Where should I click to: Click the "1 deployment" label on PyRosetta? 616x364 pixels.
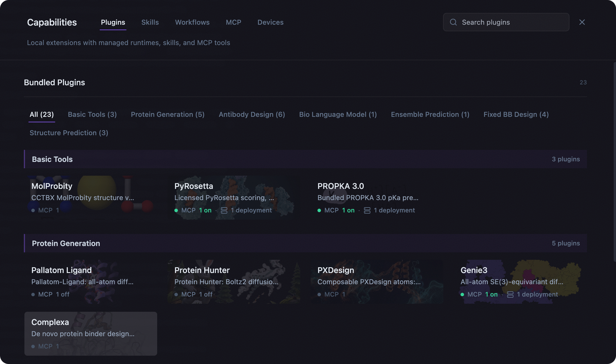(251, 210)
